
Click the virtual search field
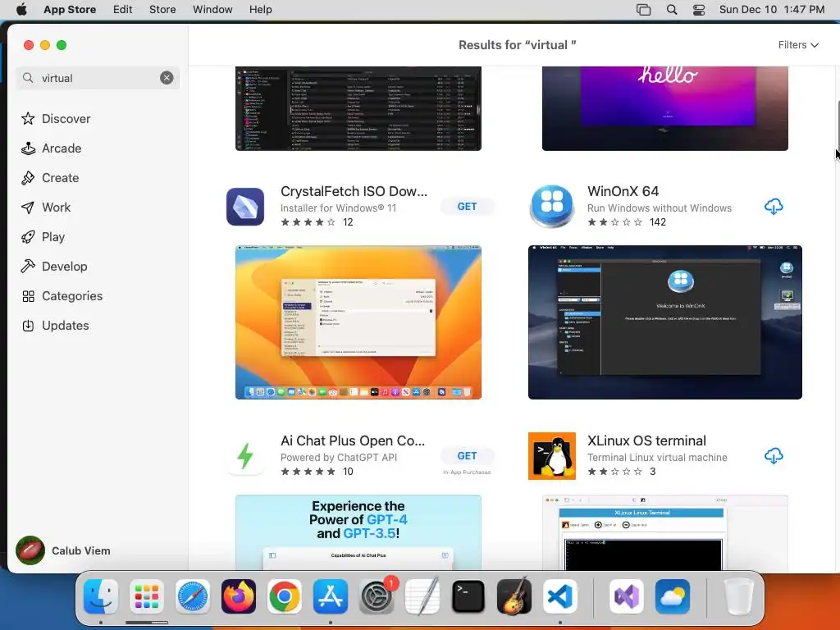point(97,78)
